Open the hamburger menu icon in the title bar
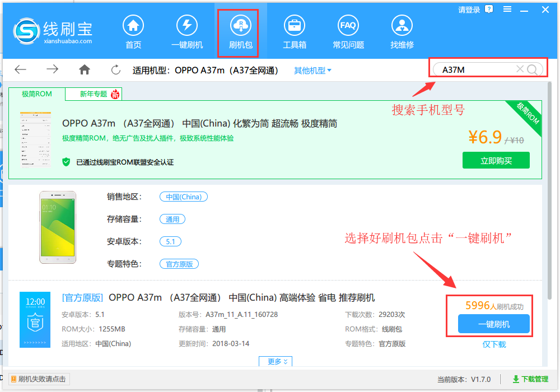The image size is (560, 392). pos(507,10)
